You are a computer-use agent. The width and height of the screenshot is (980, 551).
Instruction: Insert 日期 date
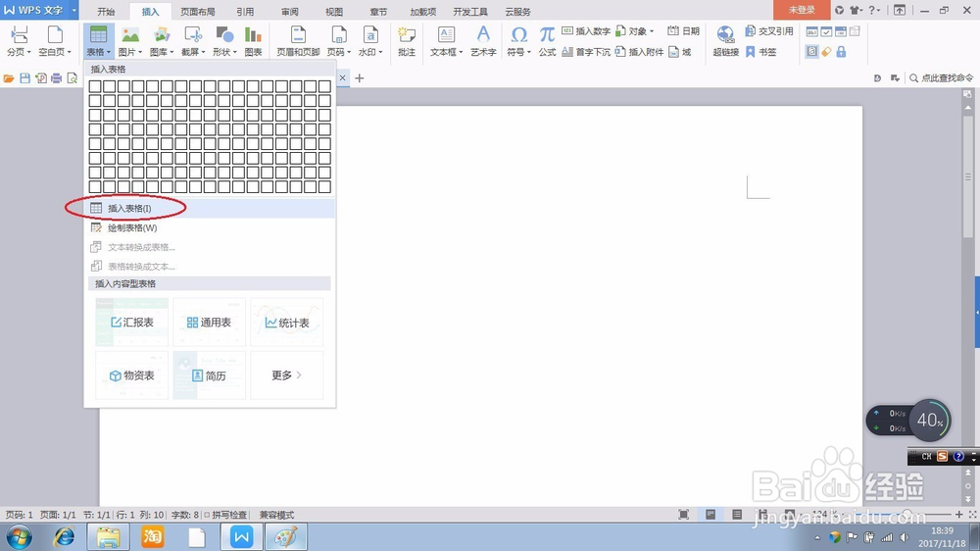point(683,30)
